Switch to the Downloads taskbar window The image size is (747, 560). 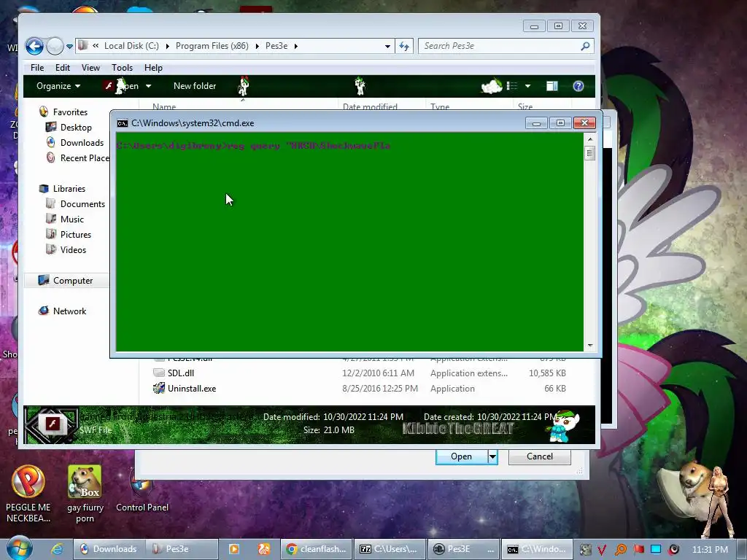click(x=109, y=549)
